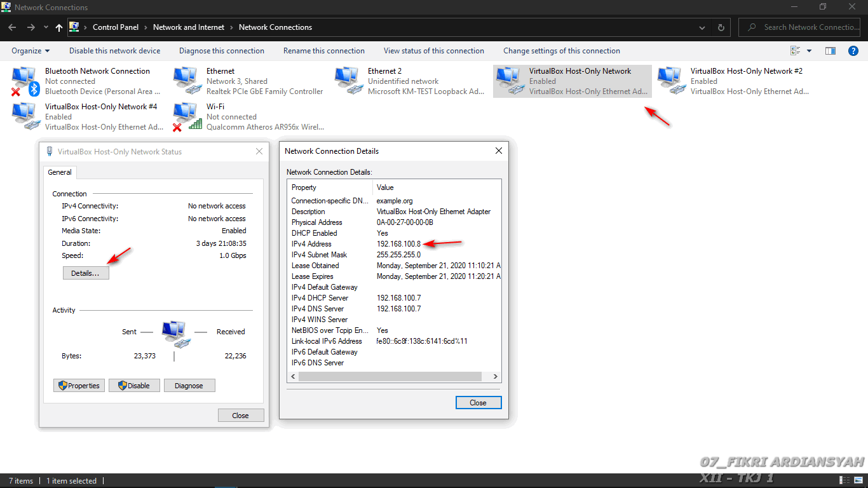Click the activity computers icon in Status dialog

175,334
